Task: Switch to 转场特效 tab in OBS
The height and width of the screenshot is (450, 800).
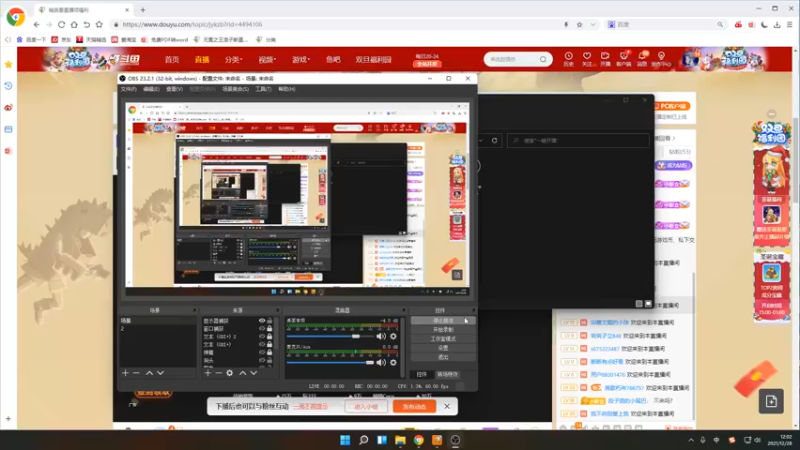Action: click(447, 374)
